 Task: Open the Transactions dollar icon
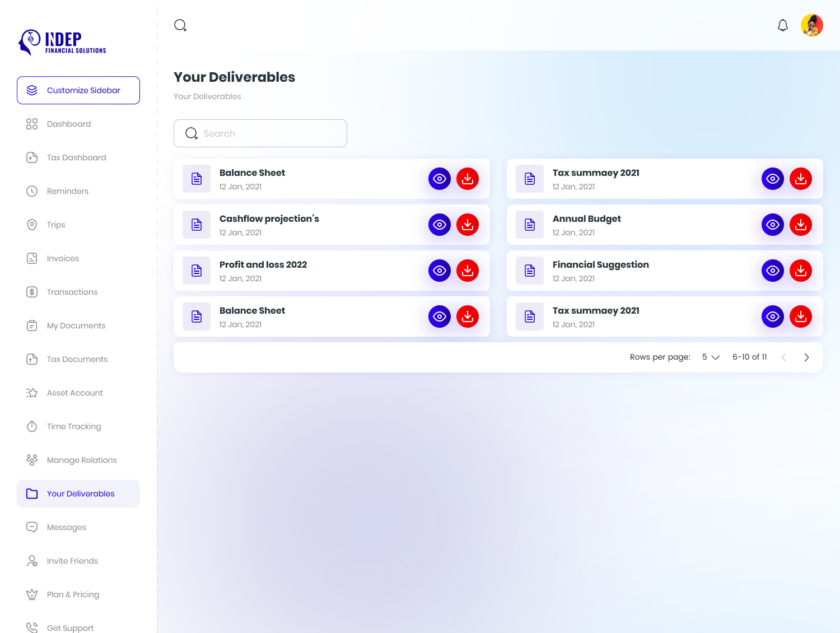(32, 292)
